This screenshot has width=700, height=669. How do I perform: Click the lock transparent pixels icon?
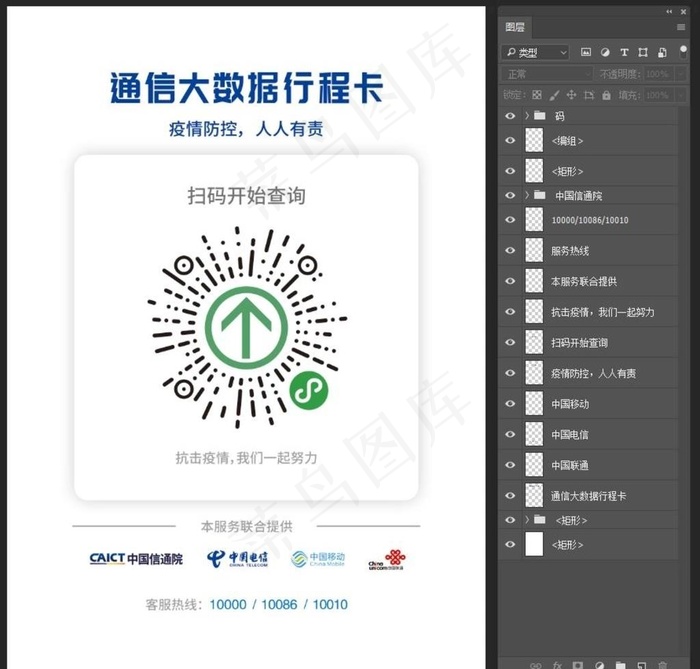537,95
